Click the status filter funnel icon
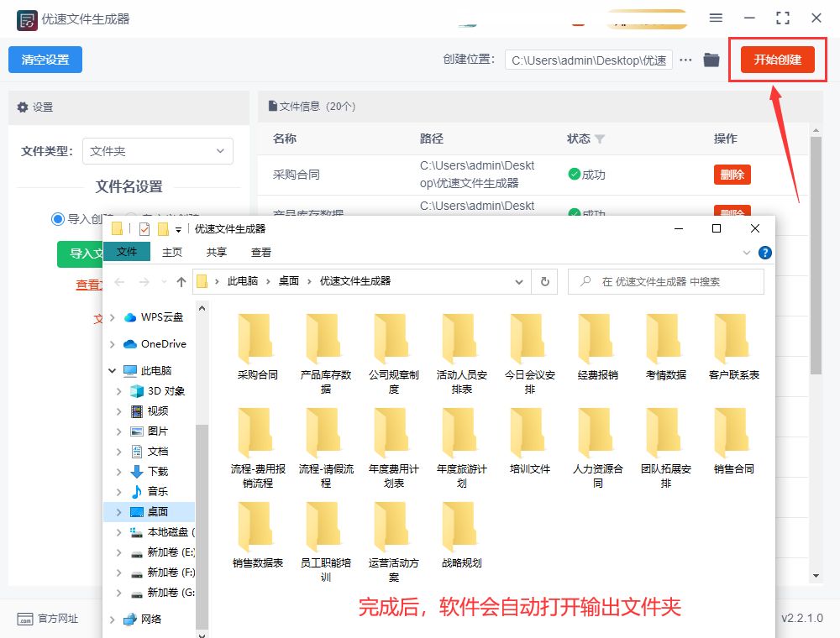The height and width of the screenshot is (638, 840). coord(600,139)
